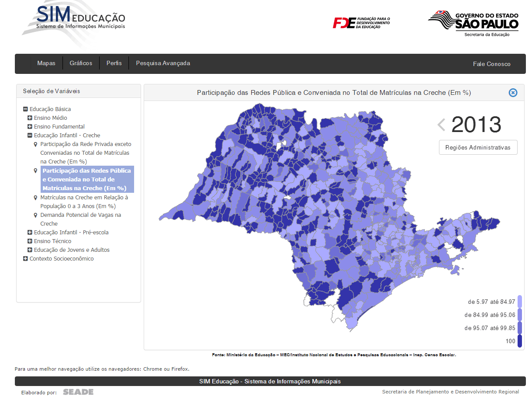The height and width of the screenshot is (400, 532).
Task: Open the Fale Conosco link
Action: pos(491,64)
